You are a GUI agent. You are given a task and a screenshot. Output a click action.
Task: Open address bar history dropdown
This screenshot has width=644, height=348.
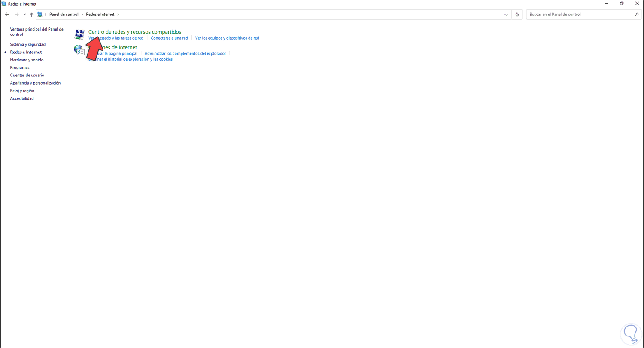tap(506, 15)
